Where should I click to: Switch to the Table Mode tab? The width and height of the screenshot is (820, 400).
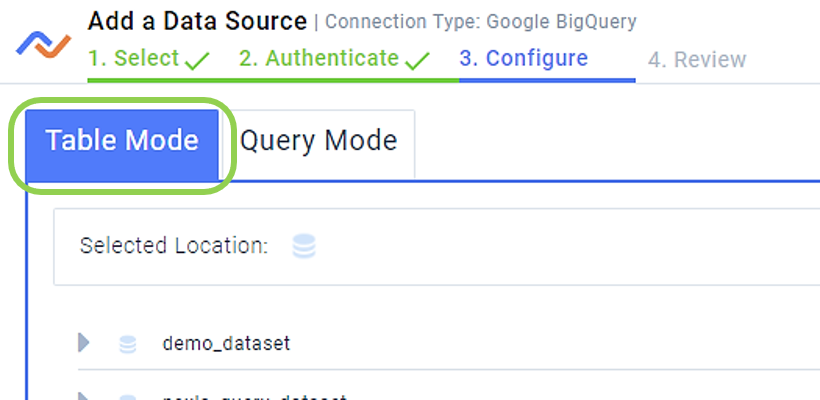[122, 145]
